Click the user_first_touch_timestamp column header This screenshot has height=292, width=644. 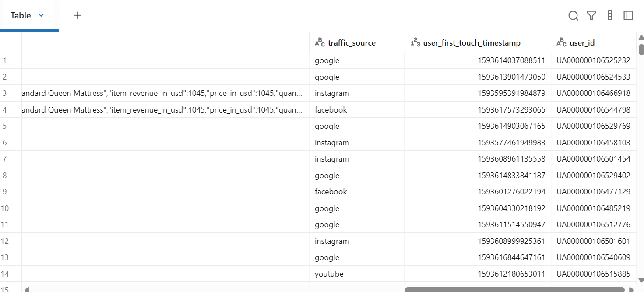tap(472, 43)
